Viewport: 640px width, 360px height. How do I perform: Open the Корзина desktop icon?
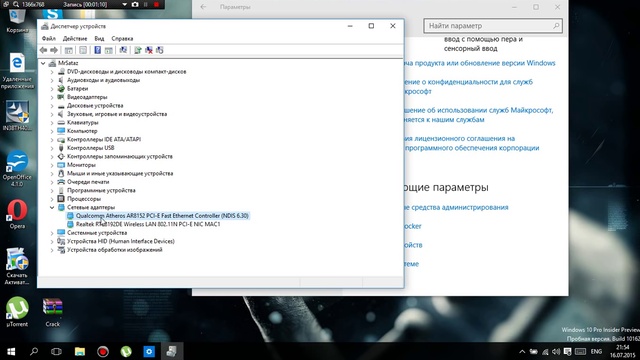(17, 21)
